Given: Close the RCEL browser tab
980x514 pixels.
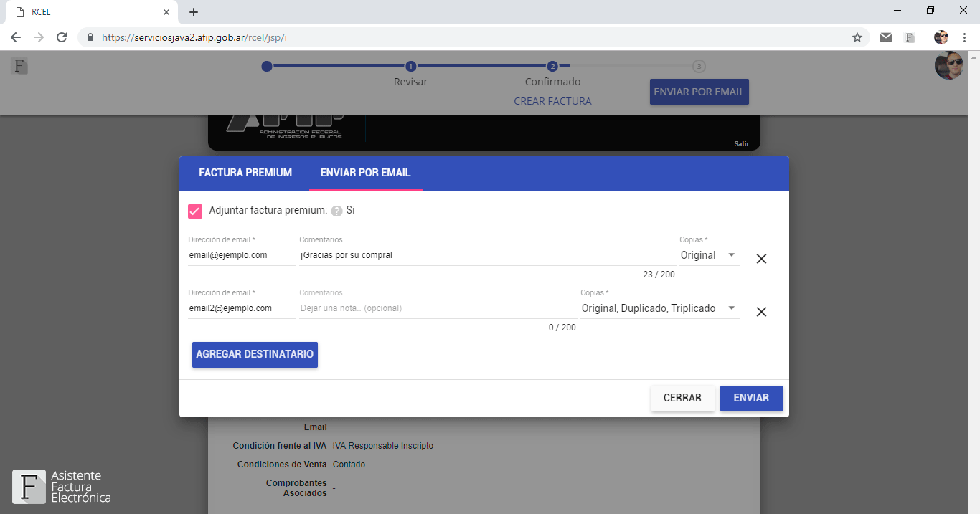Looking at the screenshot, I should tap(166, 12).
